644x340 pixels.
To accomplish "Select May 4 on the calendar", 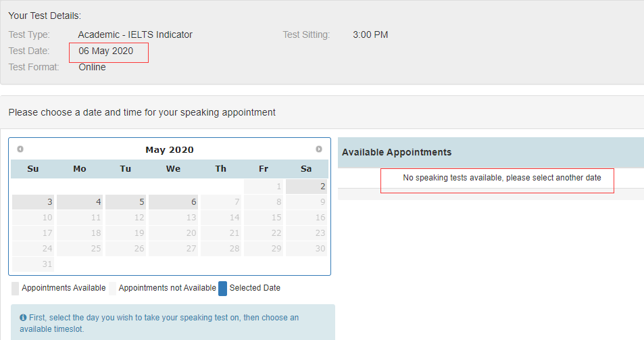I will (x=79, y=202).
